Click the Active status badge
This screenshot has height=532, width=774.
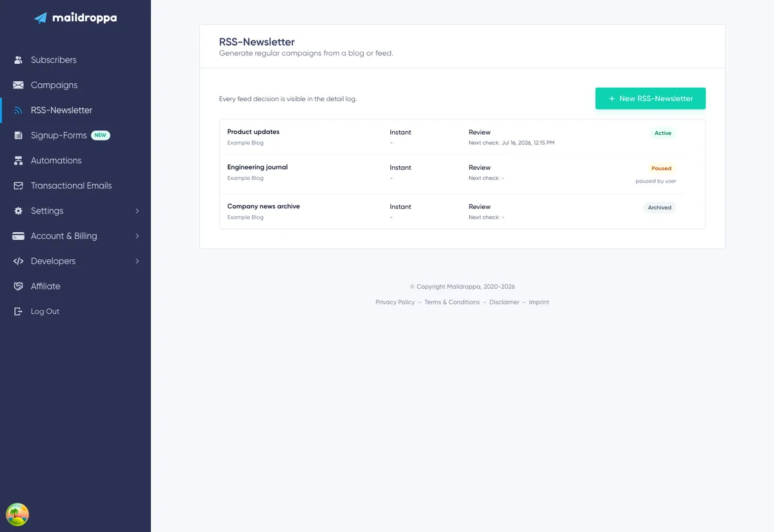click(663, 133)
